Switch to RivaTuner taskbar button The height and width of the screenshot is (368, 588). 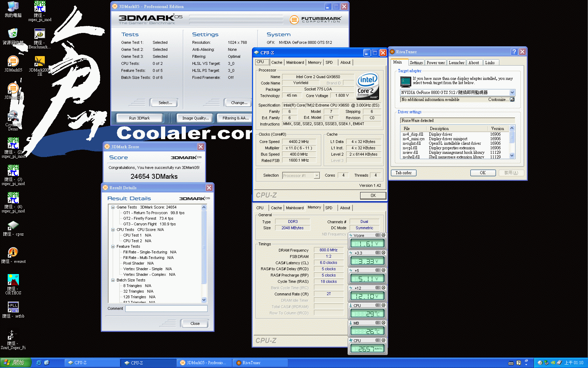click(260, 363)
